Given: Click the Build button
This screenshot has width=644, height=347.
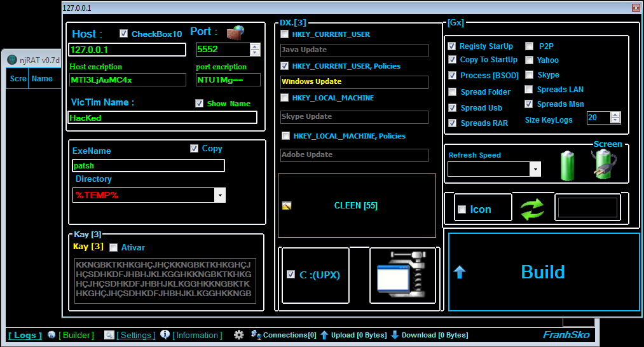Looking at the screenshot, I should [544, 272].
